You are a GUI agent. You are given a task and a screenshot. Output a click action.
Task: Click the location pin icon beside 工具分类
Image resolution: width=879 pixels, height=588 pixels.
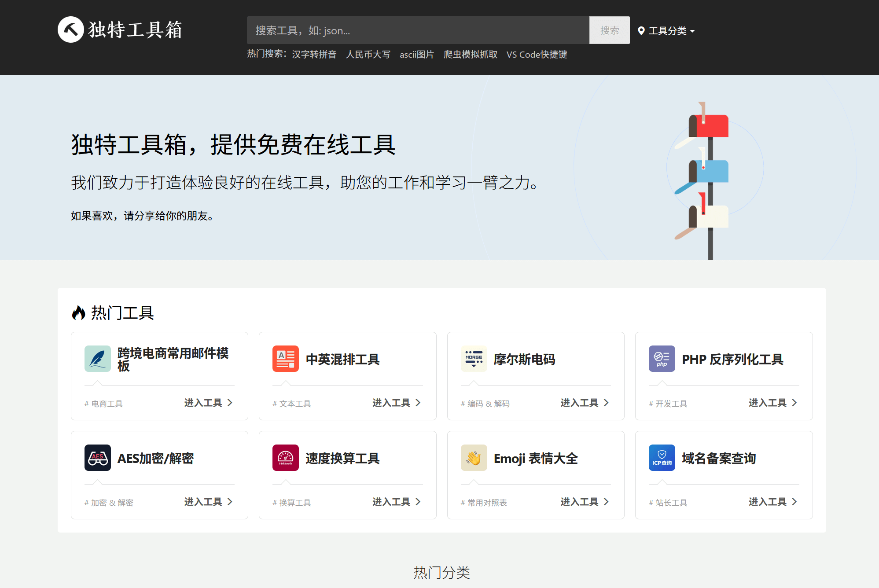tap(641, 30)
